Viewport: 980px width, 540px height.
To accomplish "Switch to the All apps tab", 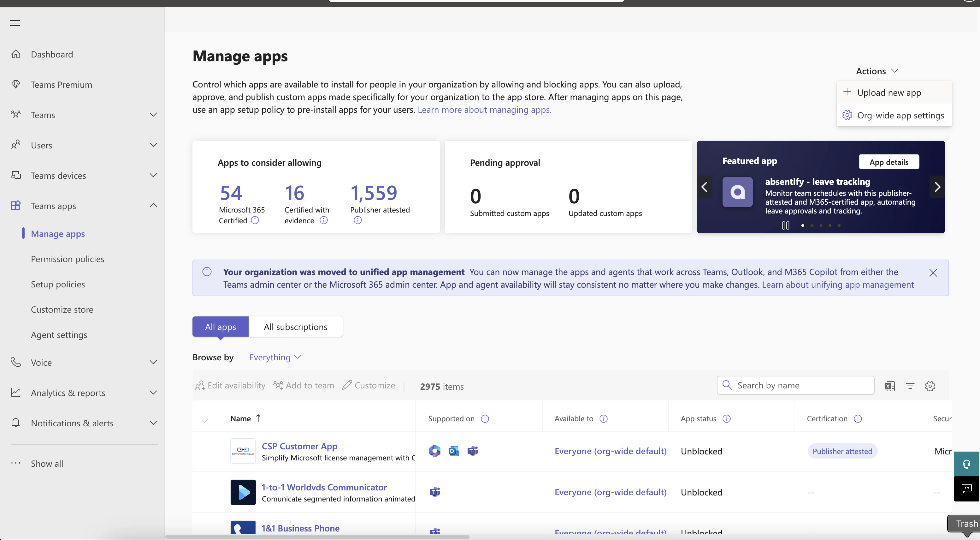I will (x=220, y=326).
